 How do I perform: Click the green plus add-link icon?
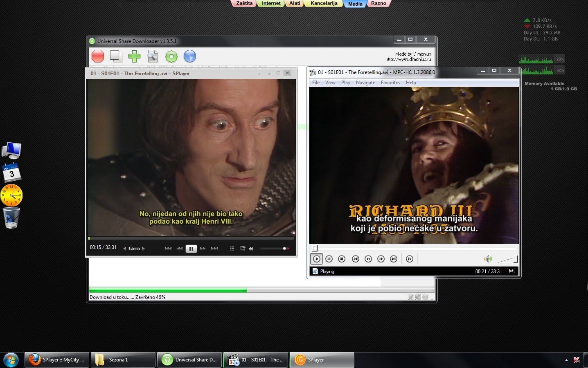point(134,56)
